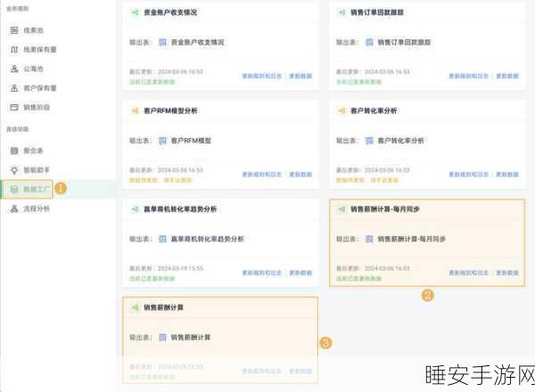
Task: Click the yellow pending status on 客户转化率分析 card
Action: click(367, 180)
